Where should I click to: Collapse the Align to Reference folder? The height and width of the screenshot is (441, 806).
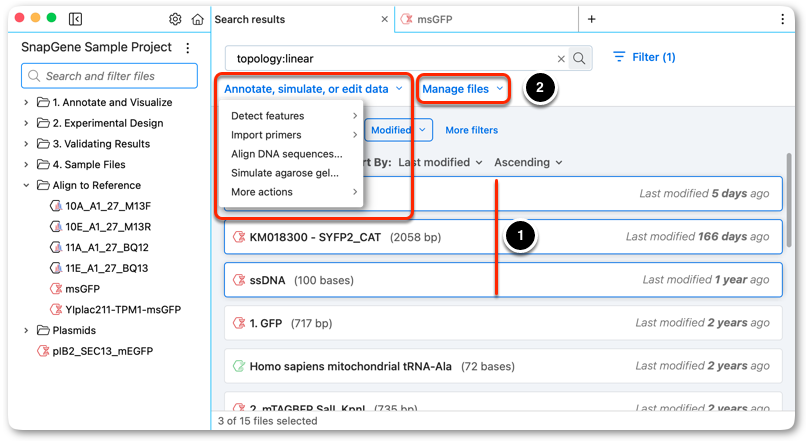click(x=26, y=185)
